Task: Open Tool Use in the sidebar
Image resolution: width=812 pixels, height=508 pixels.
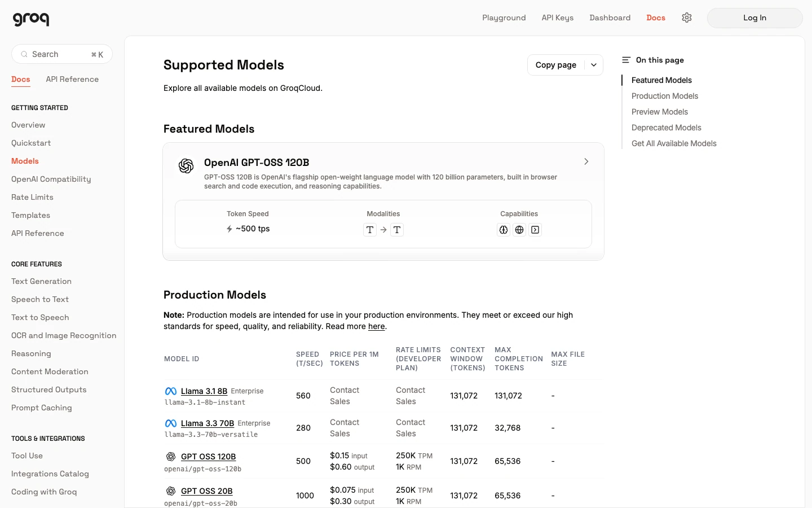Action: [x=27, y=456]
